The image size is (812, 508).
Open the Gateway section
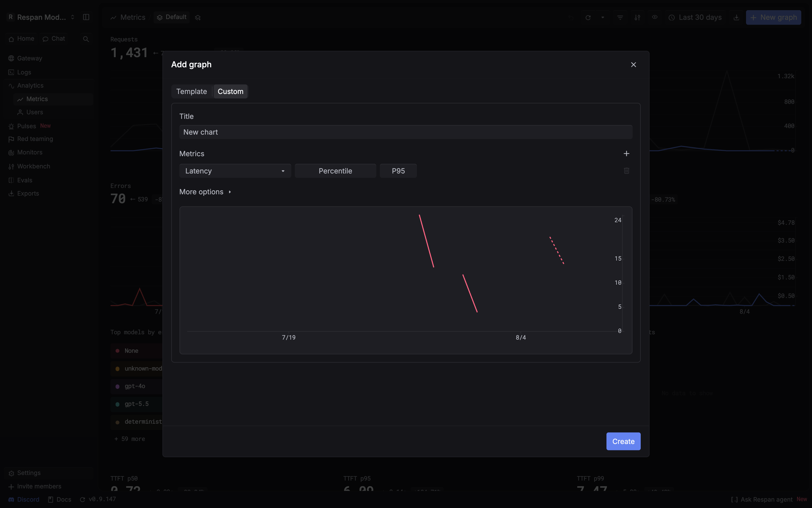[49, 58]
